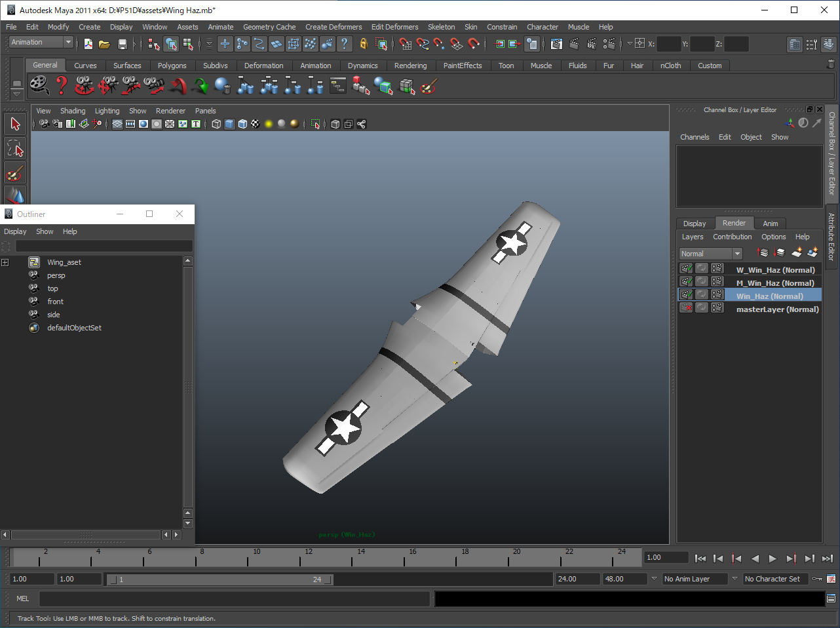Create render layer from selected objects
Viewport: 840px width, 628px height.
coord(813,252)
